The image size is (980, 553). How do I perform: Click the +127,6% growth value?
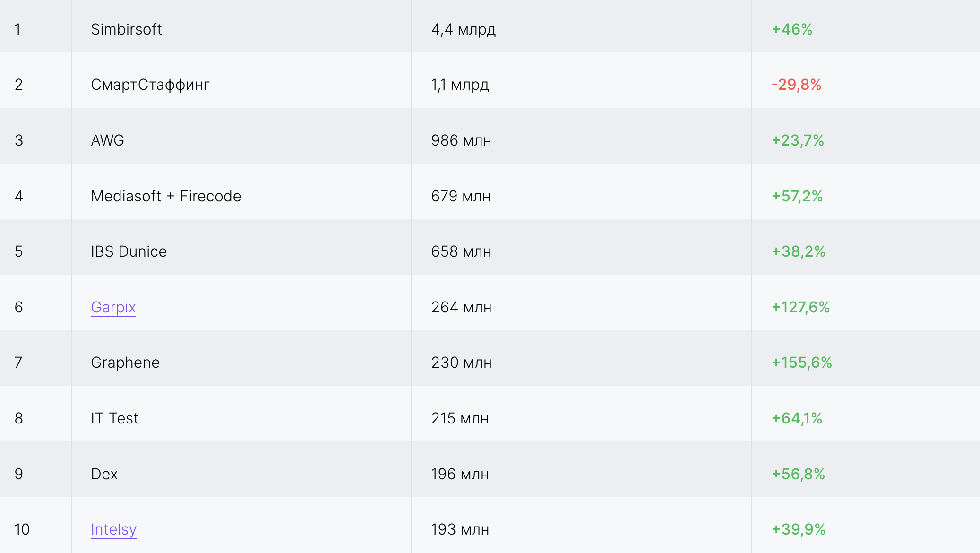coord(800,307)
